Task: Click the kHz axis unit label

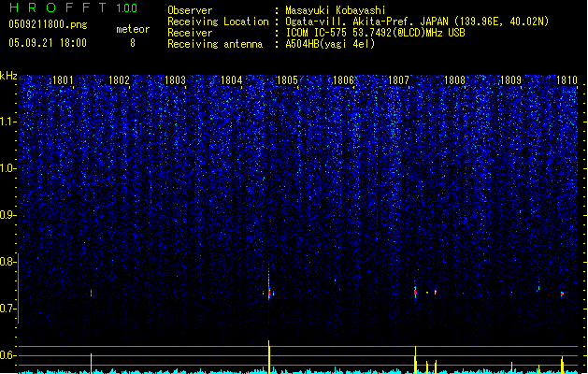Action: coord(8,76)
